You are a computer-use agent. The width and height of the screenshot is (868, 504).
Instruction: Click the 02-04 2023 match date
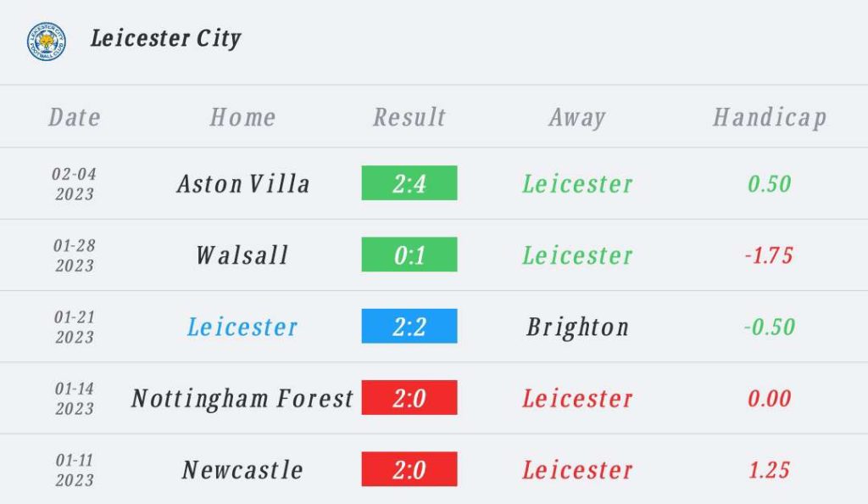(x=75, y=184)
